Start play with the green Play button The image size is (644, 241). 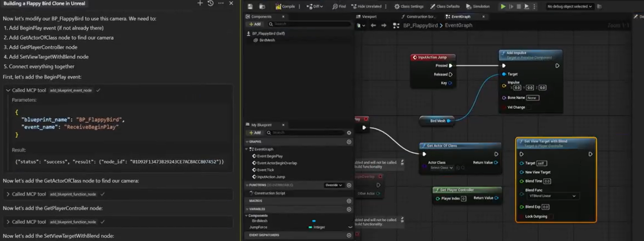503,6
